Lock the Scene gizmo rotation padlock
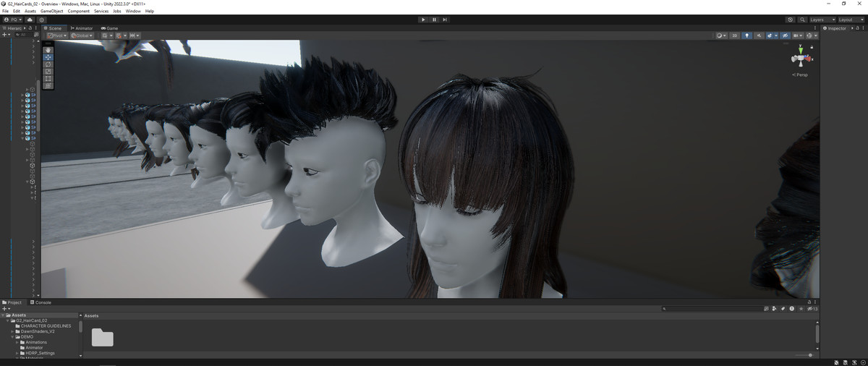This screenshot has width=868, height=366. click(x=813, y=47)
